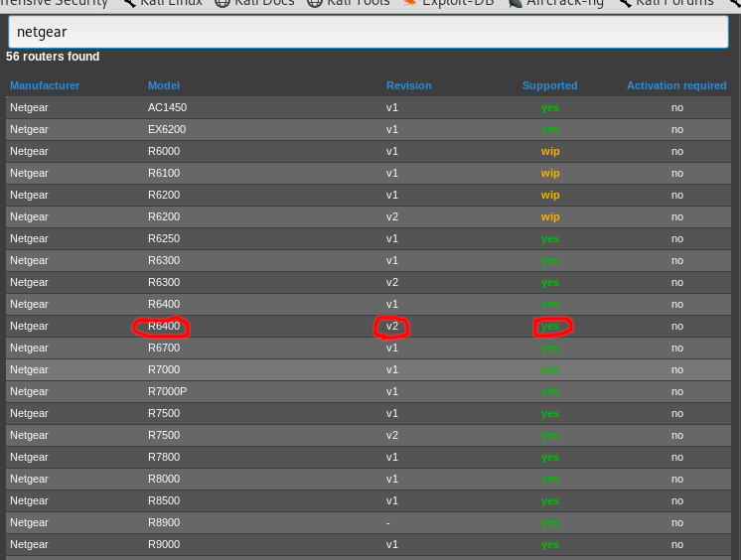The width and height of the screenshot is (741, 560).
Task: Click Netgear manufacturer in R9000 row
Action: point(29,544)
